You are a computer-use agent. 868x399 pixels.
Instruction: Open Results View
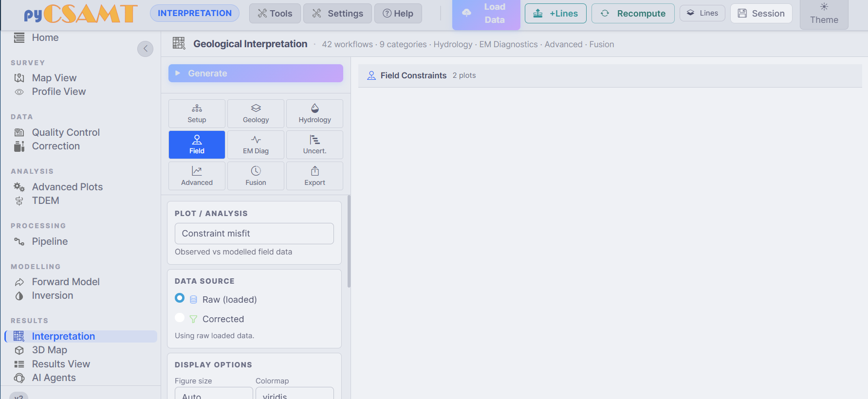point(52,364)
